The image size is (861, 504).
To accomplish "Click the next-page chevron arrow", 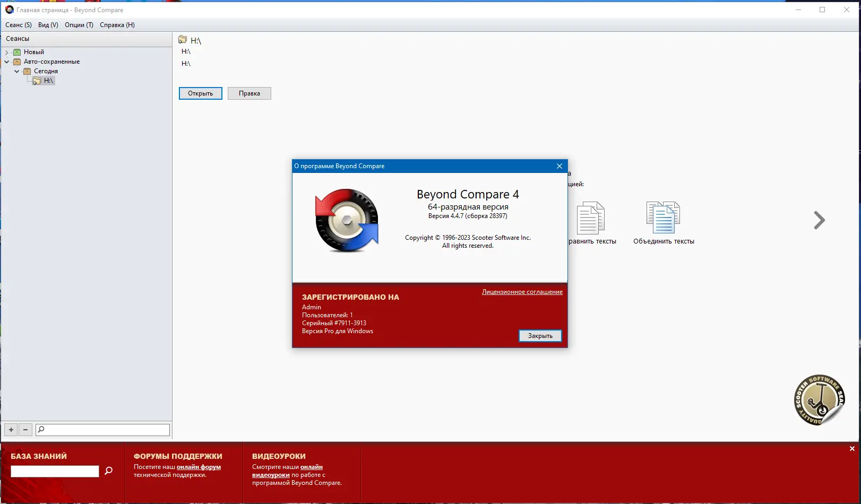I will 820,220.
